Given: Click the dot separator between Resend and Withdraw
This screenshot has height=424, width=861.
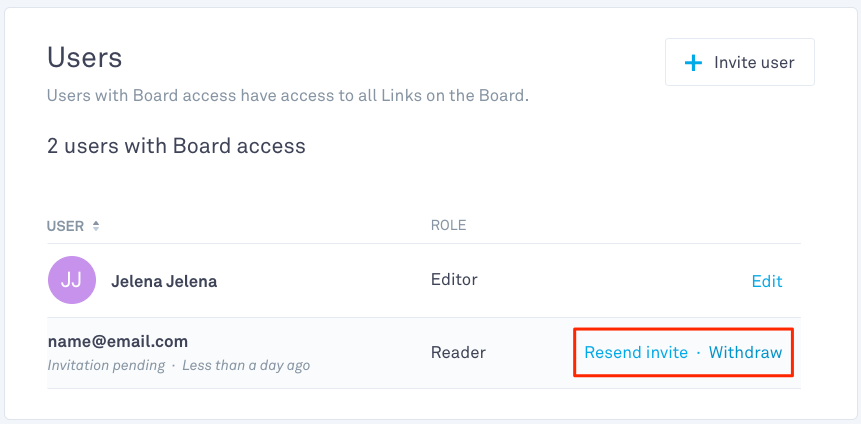Looking at the screenshot, I should [x=698, y=352].
